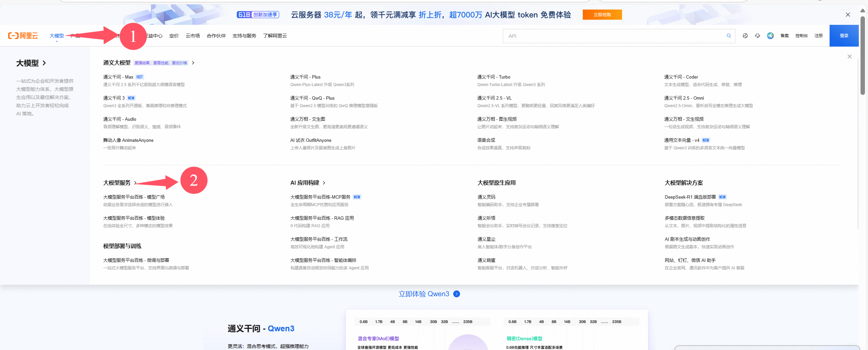Open AI 试衣 OutfitAnyone entry
Viewport: 868px width, 350px height.
point(311,140)
